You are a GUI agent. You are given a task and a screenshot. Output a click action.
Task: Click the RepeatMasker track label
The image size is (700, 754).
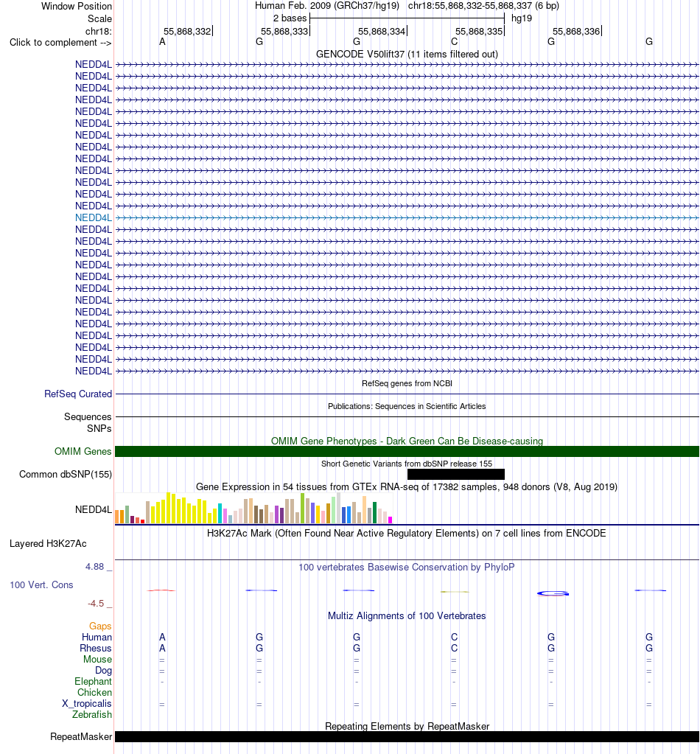pyautogui.click(x=81, y=737)
